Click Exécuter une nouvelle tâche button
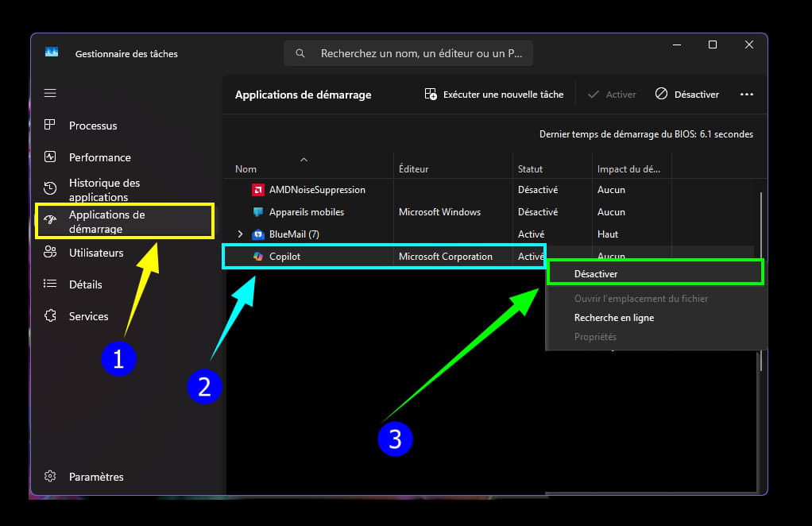 [x=494, y=95]
